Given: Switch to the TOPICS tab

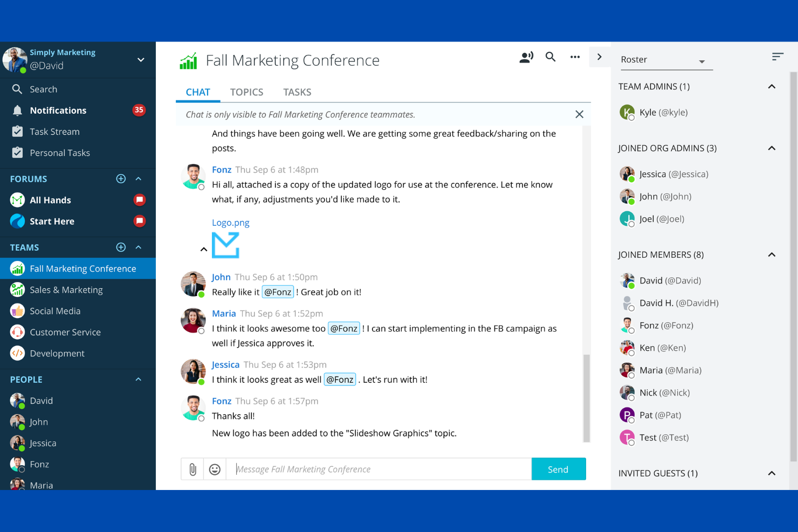Looking at the screenshot, I should 246,92.
